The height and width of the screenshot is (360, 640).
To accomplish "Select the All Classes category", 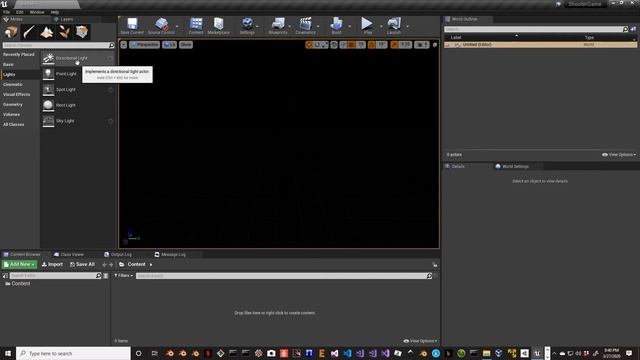I will (x=14, y=124).
